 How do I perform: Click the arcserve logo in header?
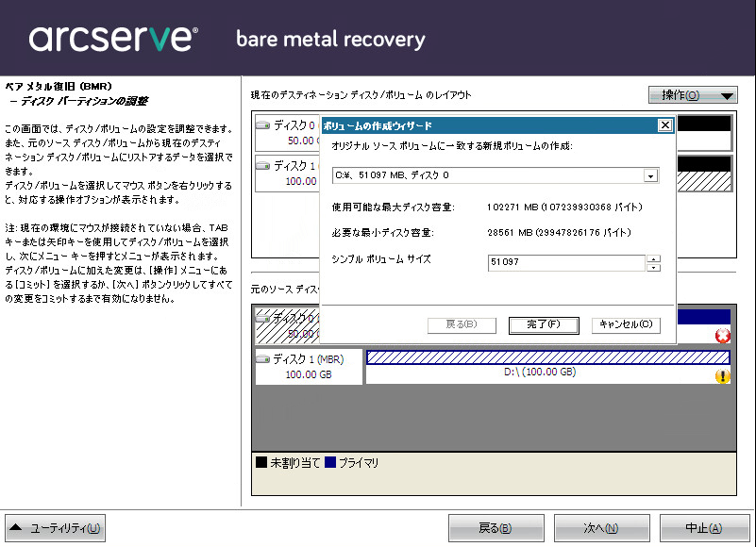click(113, 38)
